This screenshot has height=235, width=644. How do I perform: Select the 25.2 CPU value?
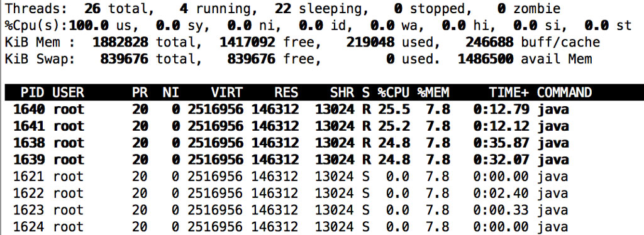[x=394, y=126]
